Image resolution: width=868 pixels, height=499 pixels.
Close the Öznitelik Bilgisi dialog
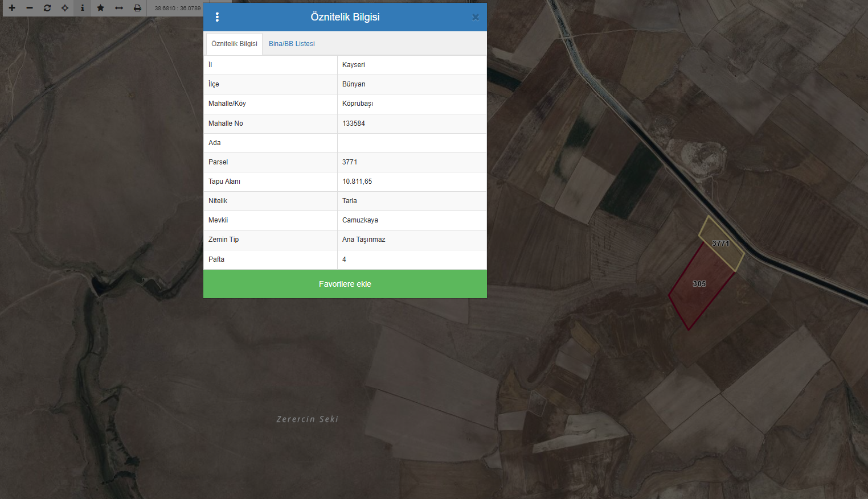(x=476, y=17)
